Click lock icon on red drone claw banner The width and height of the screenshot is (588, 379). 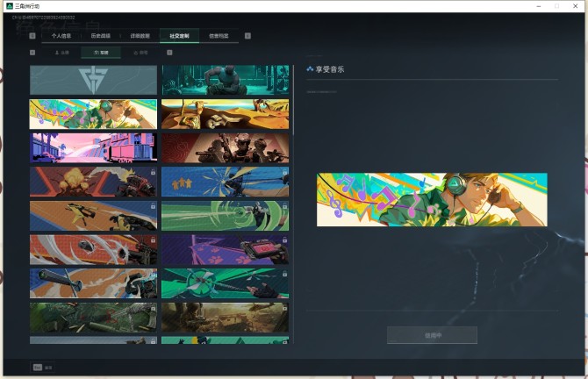coord(153,240)
